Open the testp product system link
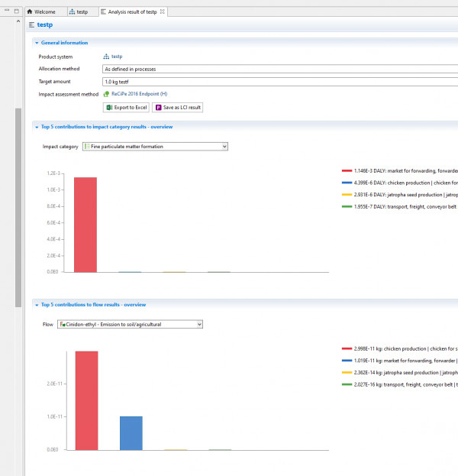This screenshot has height=476, width=458. (x=117, y=57)
